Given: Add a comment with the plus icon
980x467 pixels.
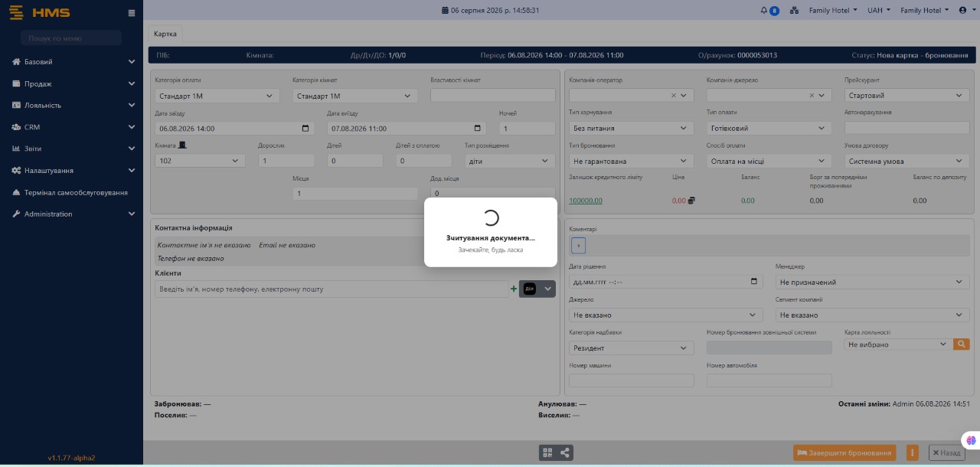Looking at the screenshot, I should point(578,245).
